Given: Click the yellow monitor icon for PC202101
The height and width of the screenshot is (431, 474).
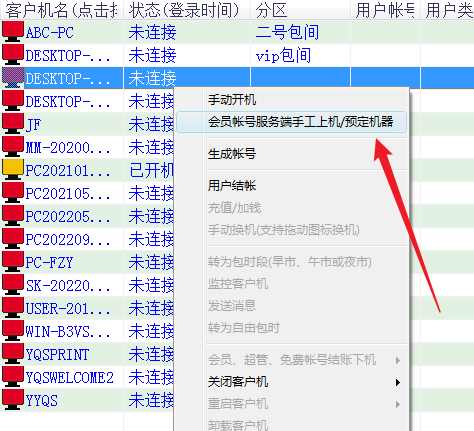Looking at the screenshot, I should (x=13, y=170).
